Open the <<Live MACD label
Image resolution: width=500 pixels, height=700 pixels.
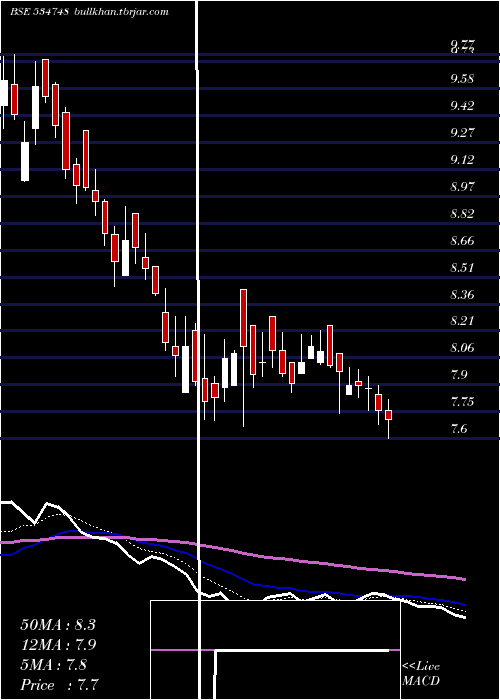(421, 673)
